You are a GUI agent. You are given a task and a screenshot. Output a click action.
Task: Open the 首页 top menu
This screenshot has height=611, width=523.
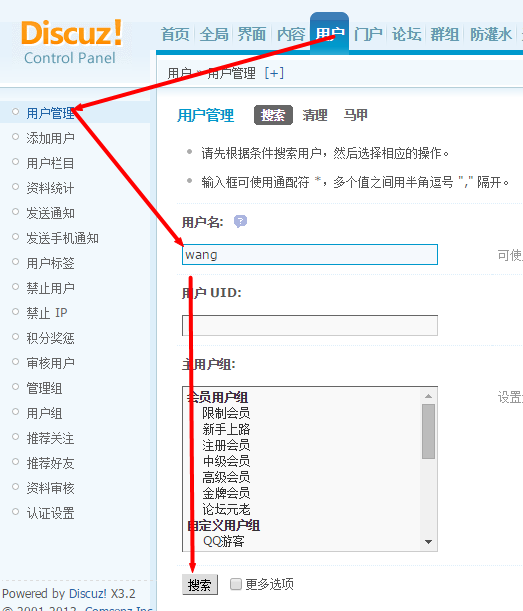pyautogui.click(x=175, y=34)
